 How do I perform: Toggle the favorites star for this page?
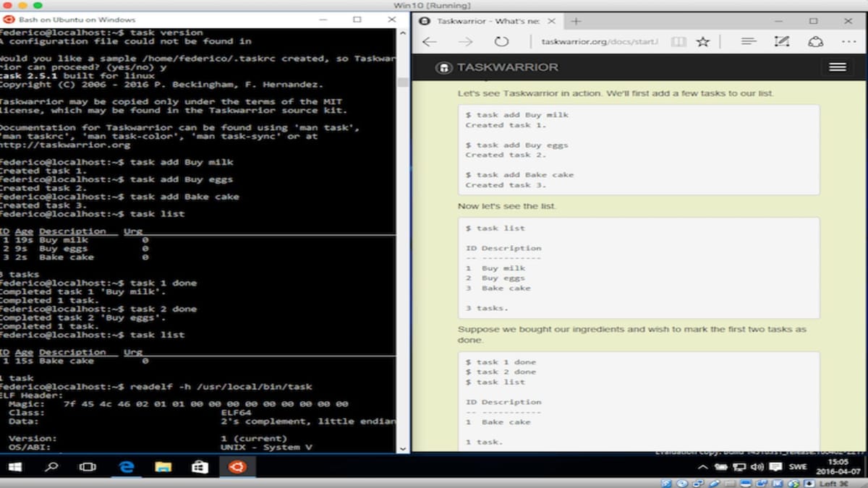(702, 42)
